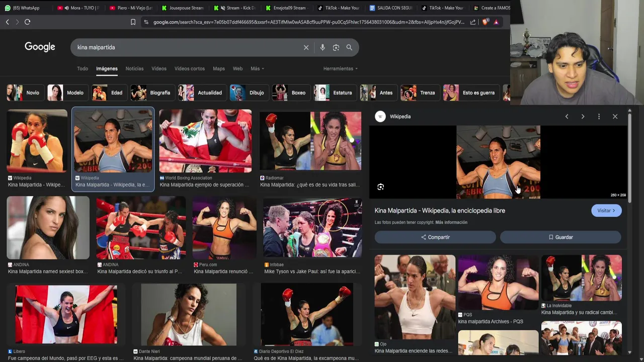Filter images by the Novio chip
Viewport: 644px width, 362px height.
pos(25,93)
